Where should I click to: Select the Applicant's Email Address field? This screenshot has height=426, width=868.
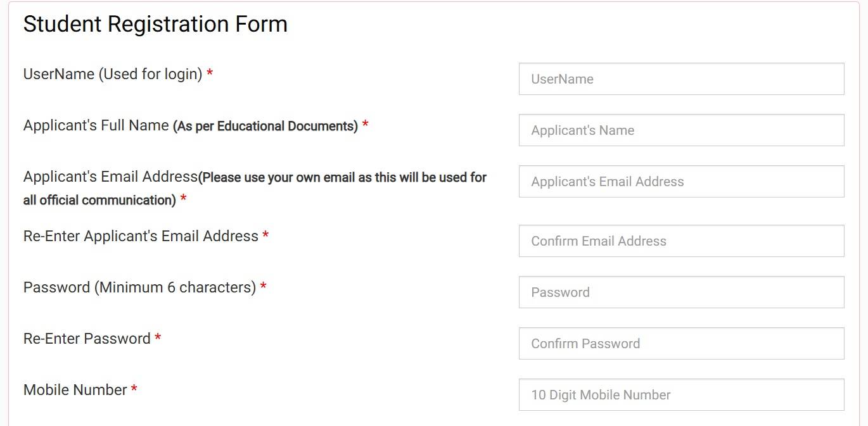click(x=681, y=182)
